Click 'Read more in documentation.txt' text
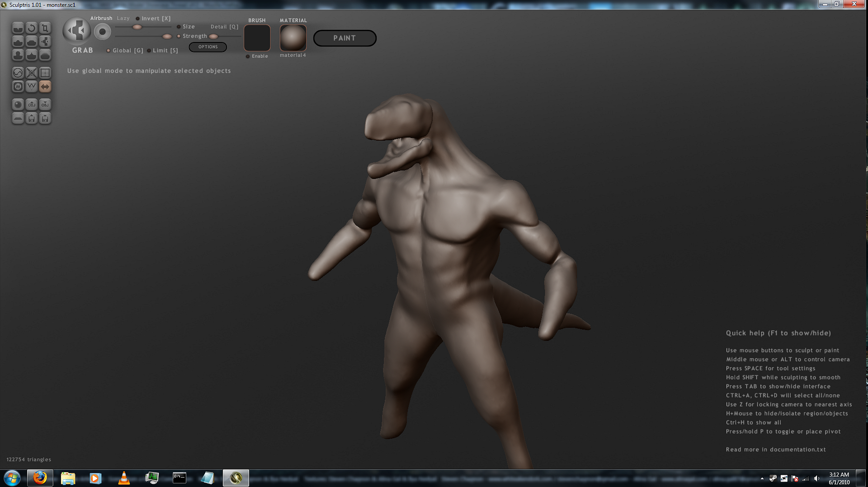The height and width of the screenshot is (487, 868). pyautogui.click(x=776, y=450)
